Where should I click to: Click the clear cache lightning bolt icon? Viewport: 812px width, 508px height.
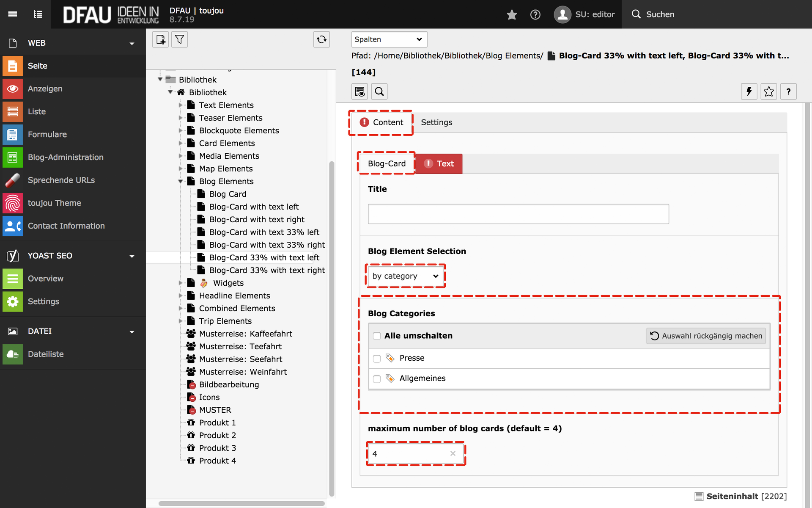click(x=749, y=91)
